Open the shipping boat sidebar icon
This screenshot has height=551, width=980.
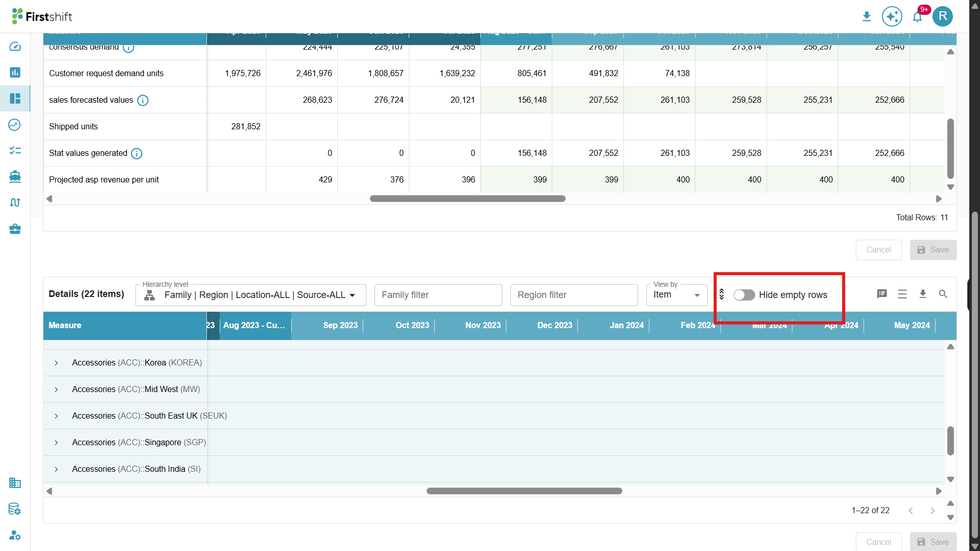(15, 177)
